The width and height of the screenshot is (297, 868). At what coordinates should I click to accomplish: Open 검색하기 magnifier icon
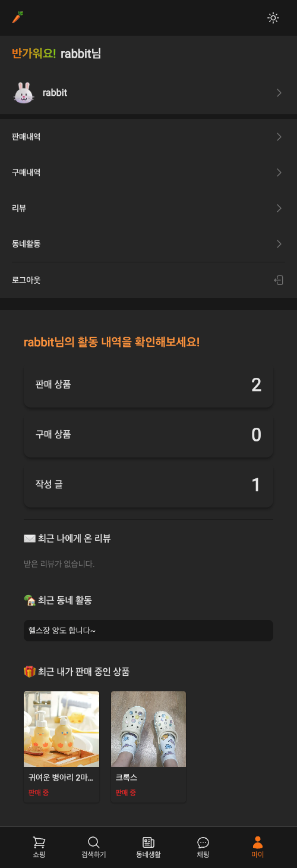tap(94, 842)
